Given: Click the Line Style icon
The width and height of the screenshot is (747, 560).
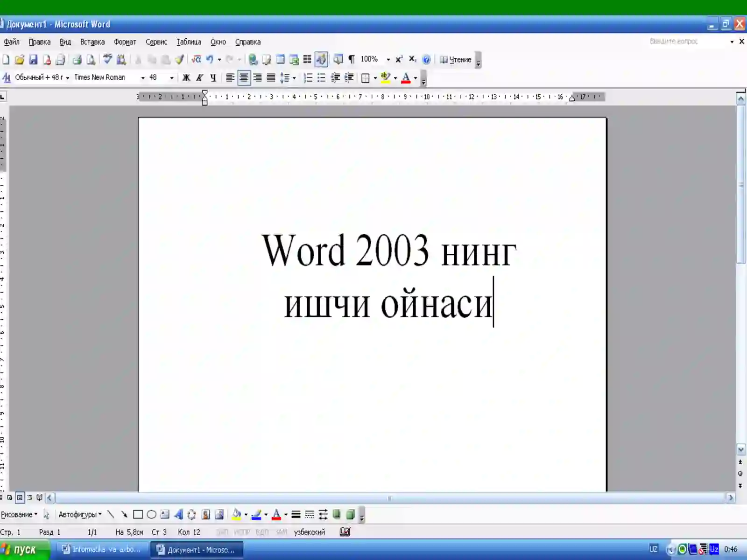Looking at the screenshot, I should [x=296, y=515].
